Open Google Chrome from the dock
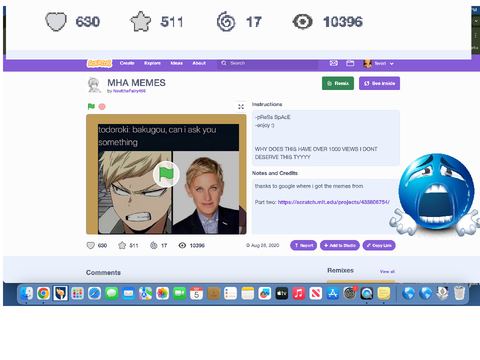Image resolution: width=480 pixels, height=360 pixels. 43,294
